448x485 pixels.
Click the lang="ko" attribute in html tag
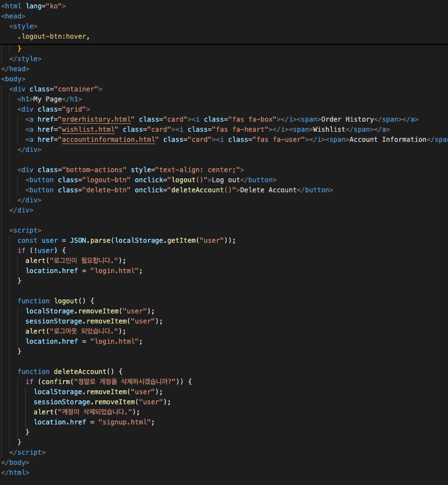pos(46,6)
